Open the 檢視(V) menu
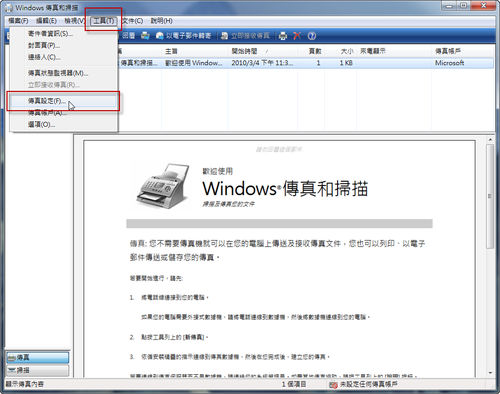Viewport: 500px width, 394px height. point(74,21)
